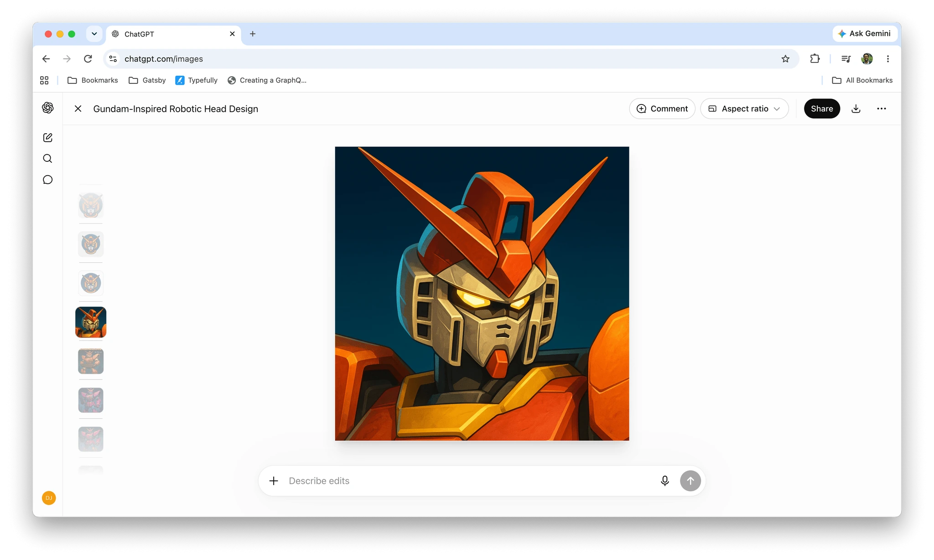Open the apps grid in bookmarks bar
Image resolution: width=934 pixels, height=560 pixels.
(44, 80)
